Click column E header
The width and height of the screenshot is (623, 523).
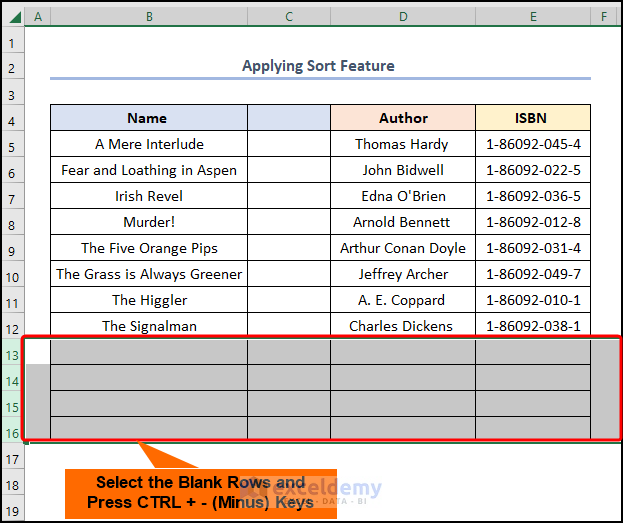pos(533,17)
